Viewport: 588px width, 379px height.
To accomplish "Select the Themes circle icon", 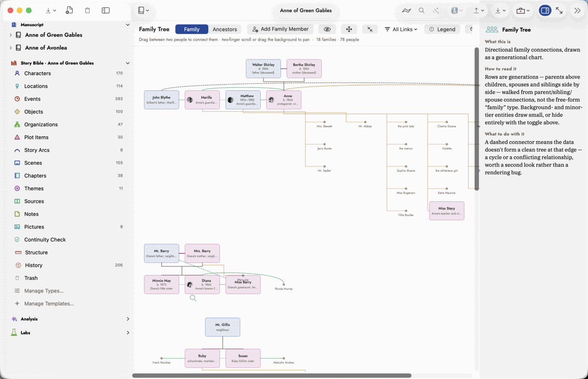I will coord(17,189).
